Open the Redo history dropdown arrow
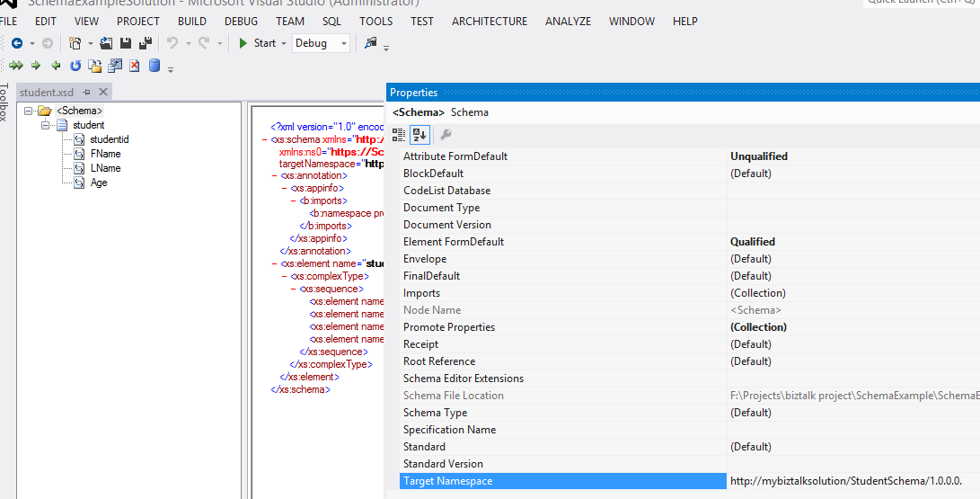This screenshot has width=980, height=499. [219, 43]
